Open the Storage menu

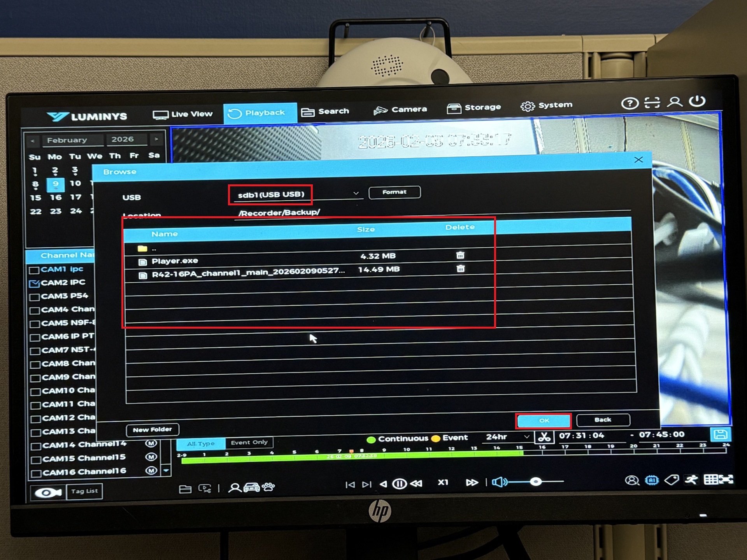[474, 108]
